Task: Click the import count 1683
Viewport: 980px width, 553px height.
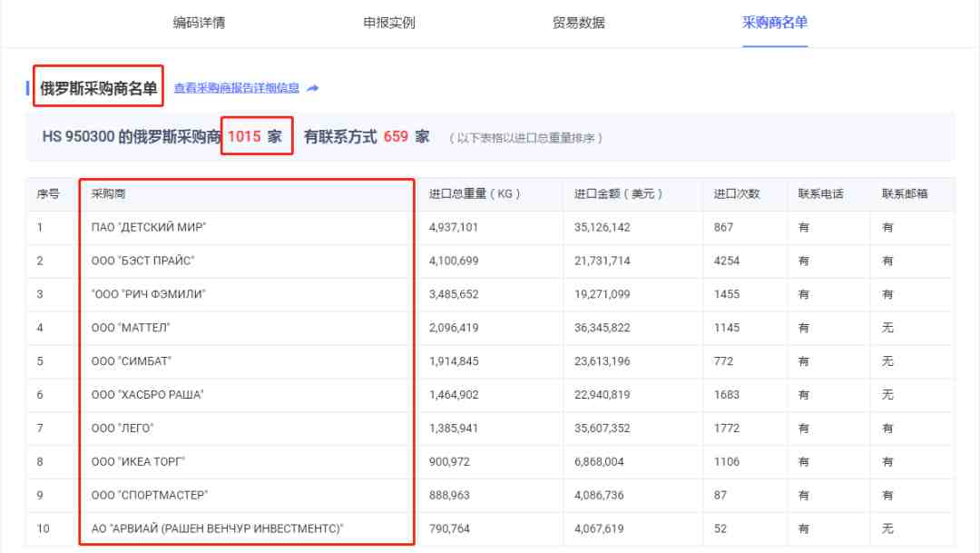Action: (727, 395)
